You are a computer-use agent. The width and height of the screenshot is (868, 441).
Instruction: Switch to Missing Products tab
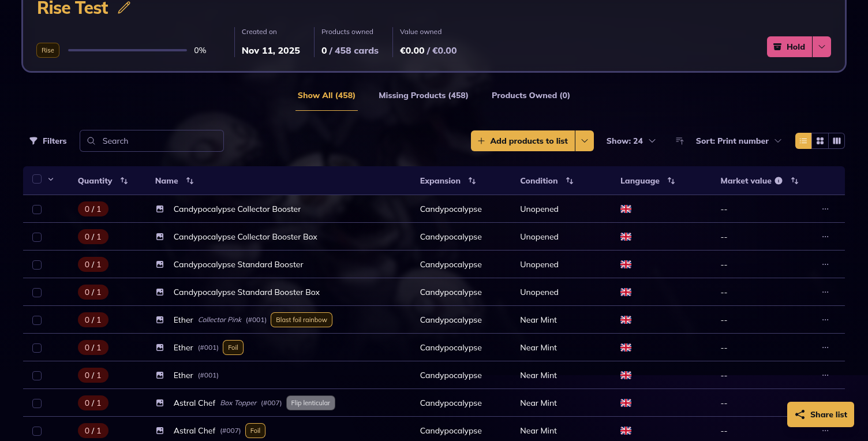(x=423, y=95)
